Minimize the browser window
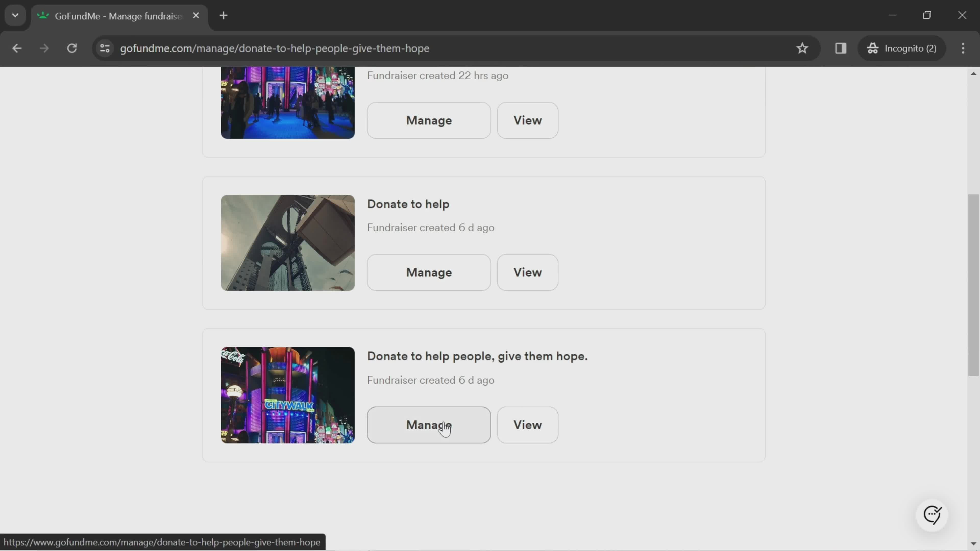 tap(892, 15)
